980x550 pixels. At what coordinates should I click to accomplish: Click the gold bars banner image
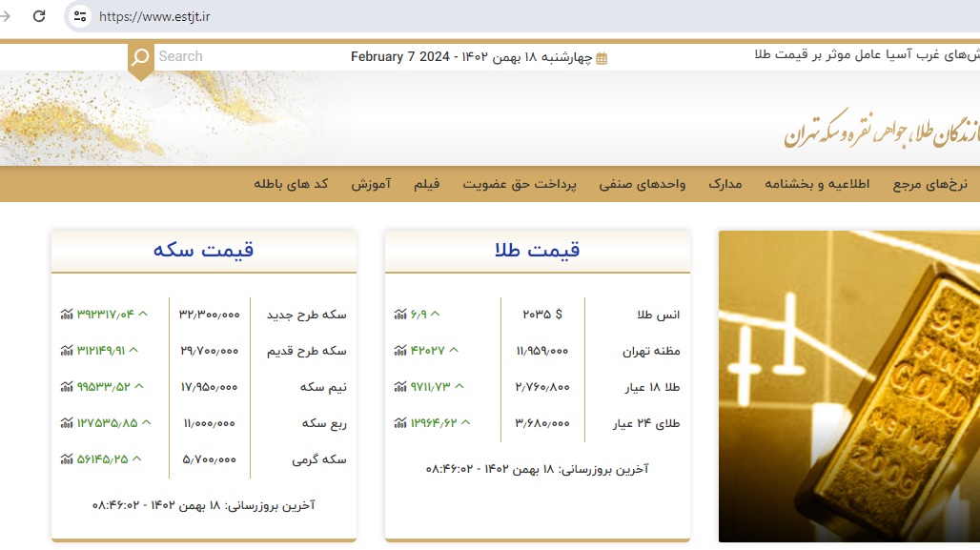click(848, 386)
